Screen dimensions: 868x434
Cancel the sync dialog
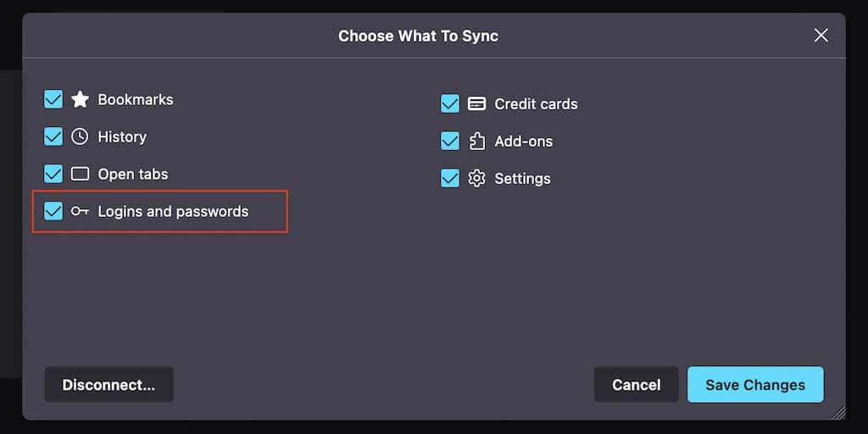click(636, 385)
